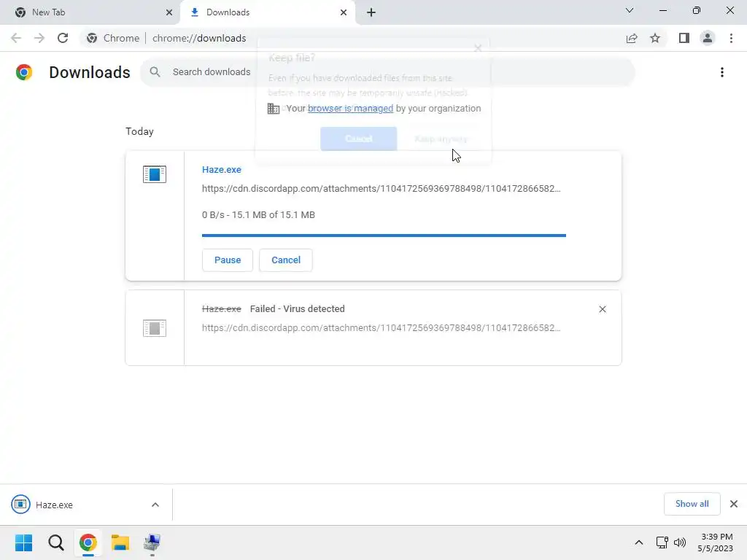
Task: Open the taskbar clock and date
Action: [x=716, y=542]
